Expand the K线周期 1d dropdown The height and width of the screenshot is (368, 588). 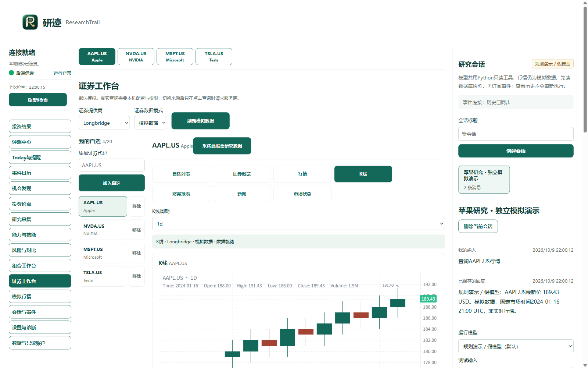298,224
